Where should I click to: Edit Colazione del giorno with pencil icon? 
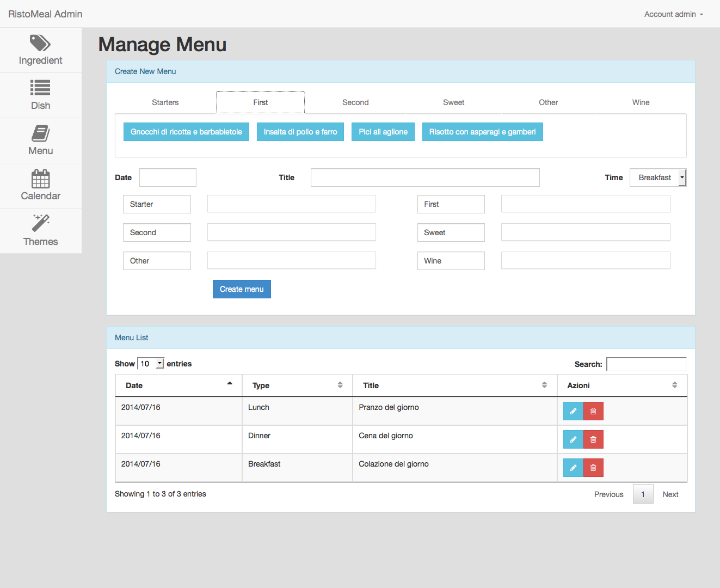tap(573, 467)
